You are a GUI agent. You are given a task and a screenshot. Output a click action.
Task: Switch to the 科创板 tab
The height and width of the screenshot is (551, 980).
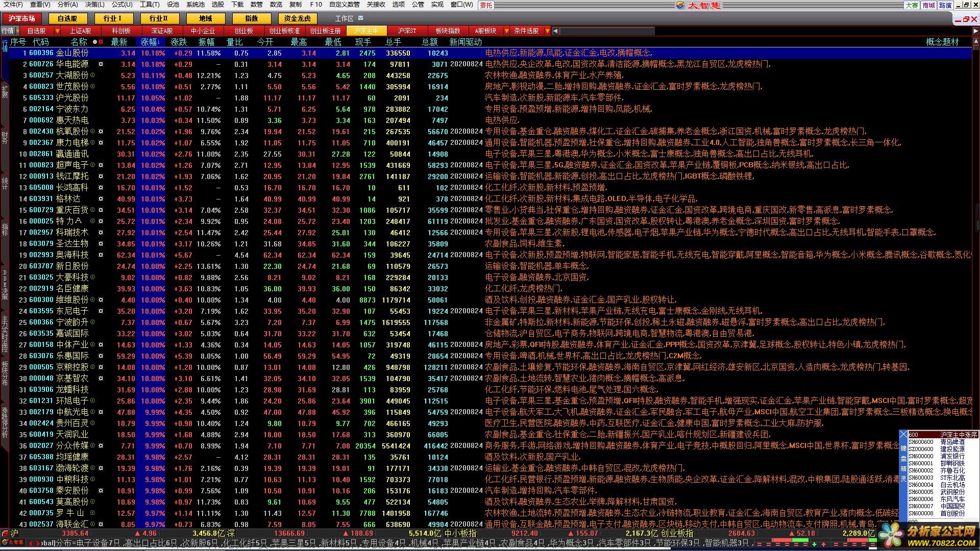(121, 31)
